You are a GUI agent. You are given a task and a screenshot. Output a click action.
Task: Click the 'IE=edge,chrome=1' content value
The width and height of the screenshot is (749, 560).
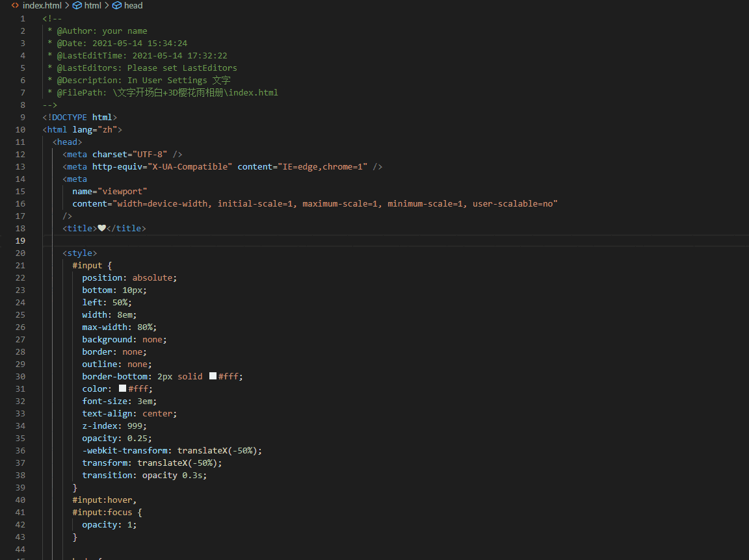click(x=322, y=166)
